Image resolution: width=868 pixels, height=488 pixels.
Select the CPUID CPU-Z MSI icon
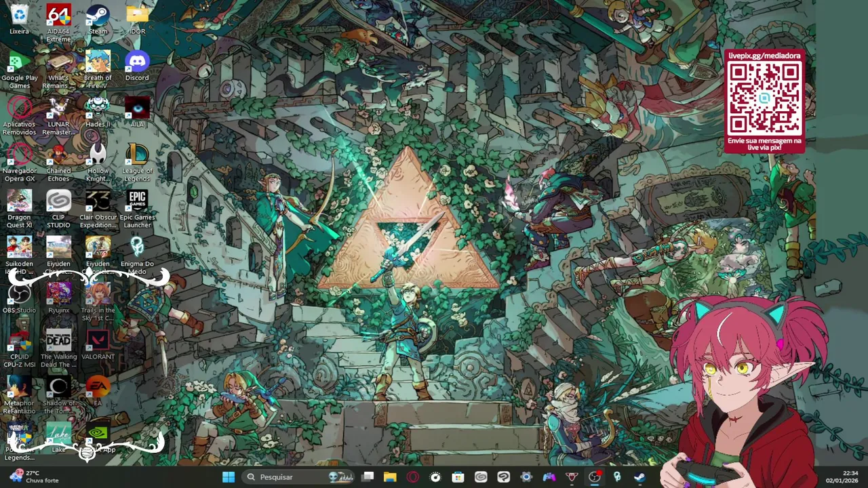click(19, 349)
